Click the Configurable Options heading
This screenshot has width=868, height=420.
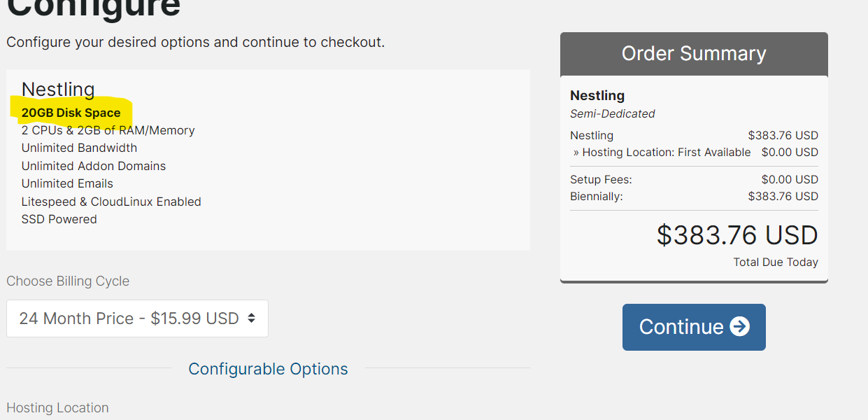(x=268, y=369)
